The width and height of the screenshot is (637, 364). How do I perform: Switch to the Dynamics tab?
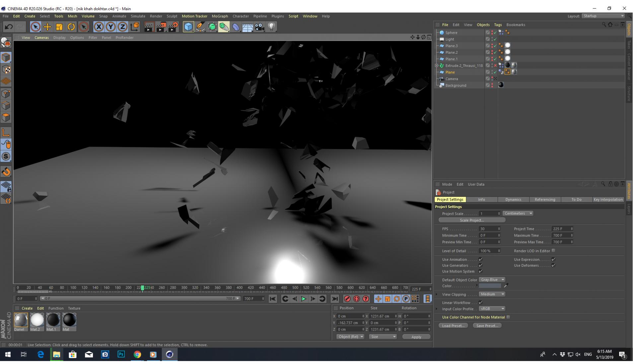513,199
